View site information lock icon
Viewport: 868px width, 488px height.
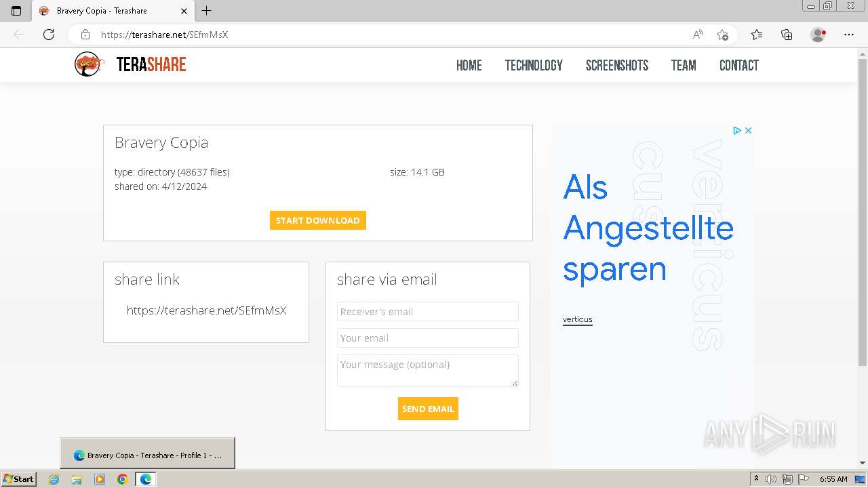click(85, 35)
